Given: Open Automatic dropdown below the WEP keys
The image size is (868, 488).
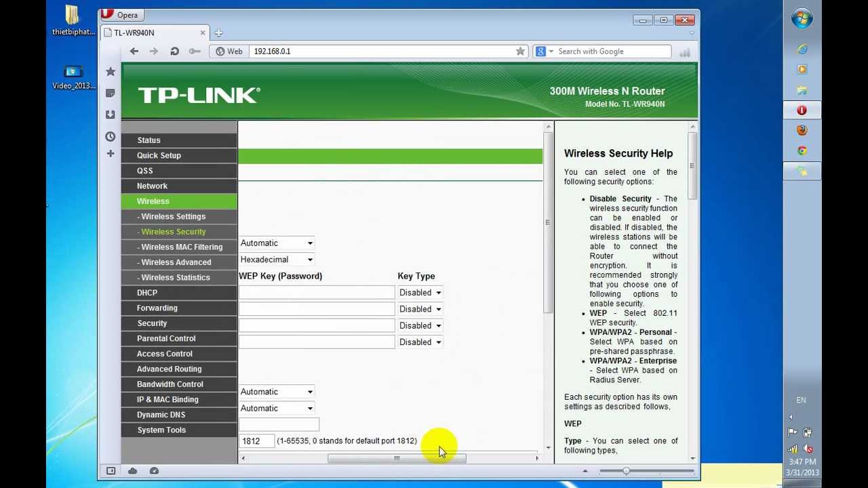Looking at the screenshot, I should click(x=277, y=392).
